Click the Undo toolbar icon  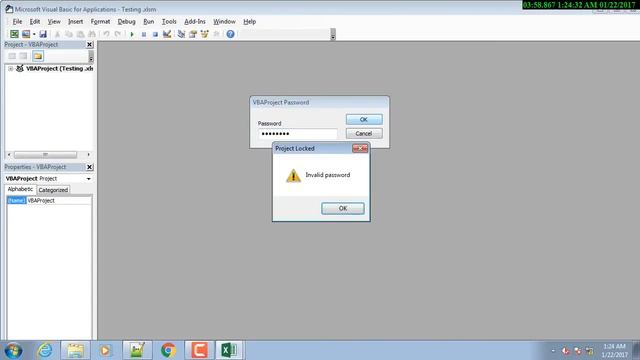pyautogui.click(x=107, y=34)
